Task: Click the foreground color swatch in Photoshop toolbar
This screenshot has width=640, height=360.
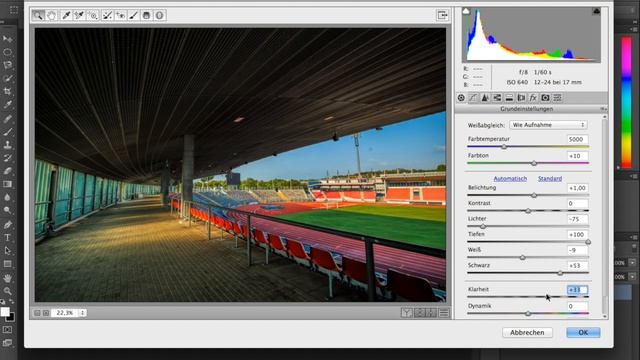Action: click(5, 312)
